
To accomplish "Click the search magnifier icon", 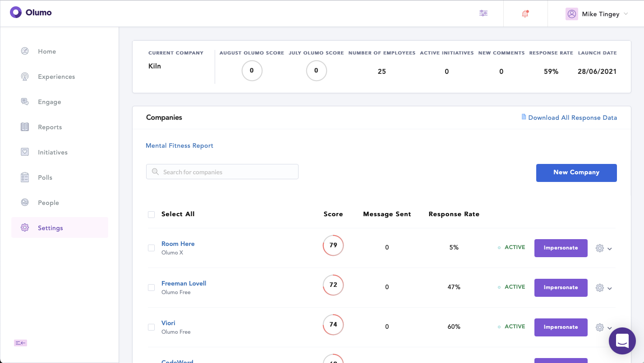I will pyautogui.click(x=156, y=172).
